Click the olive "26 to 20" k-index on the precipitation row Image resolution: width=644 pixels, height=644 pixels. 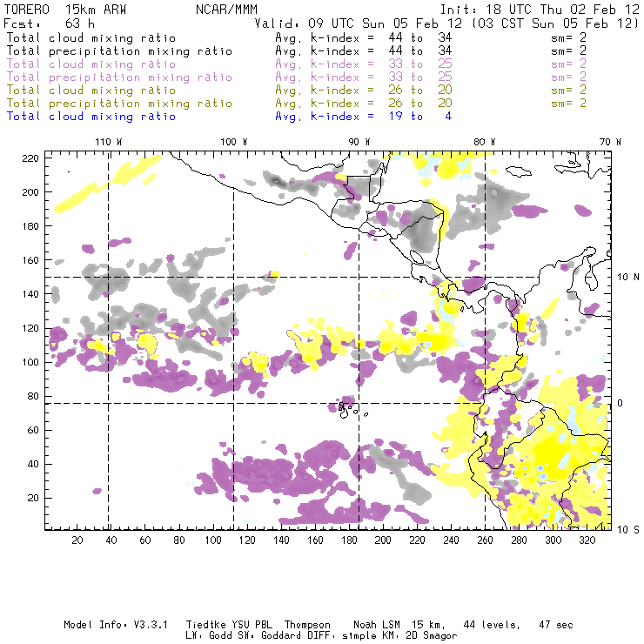(420, 104)
